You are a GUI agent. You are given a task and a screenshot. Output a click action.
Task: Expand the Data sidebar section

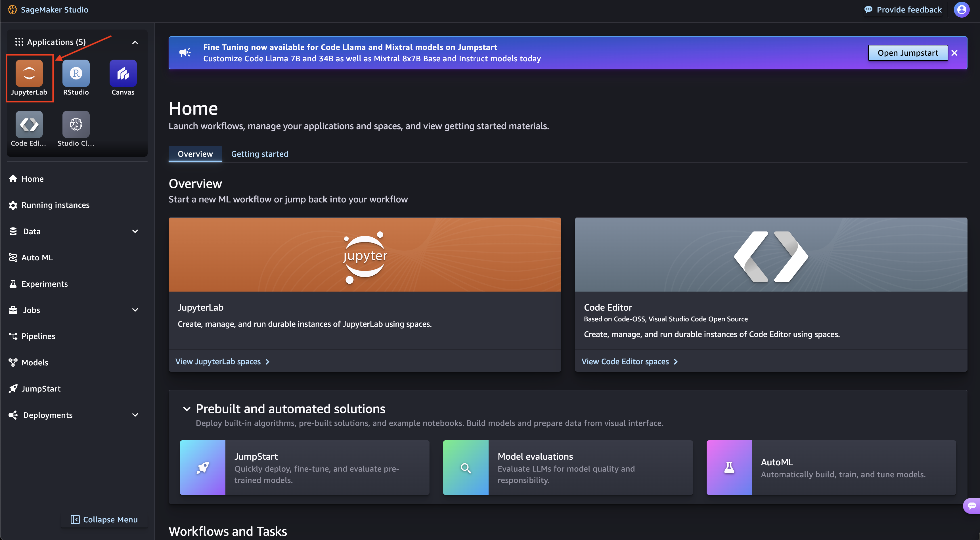coord(135,231)
